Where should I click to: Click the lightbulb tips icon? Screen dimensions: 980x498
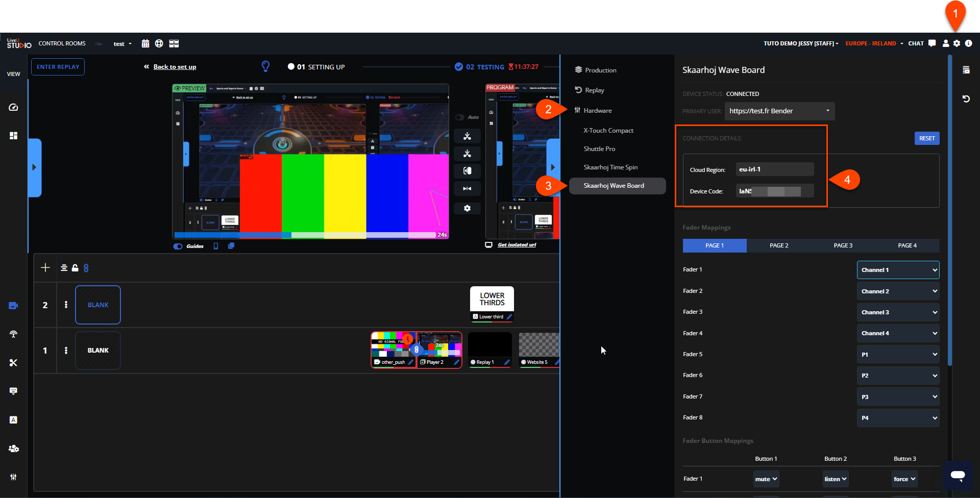pyautogui.click(x=265, y=66)
